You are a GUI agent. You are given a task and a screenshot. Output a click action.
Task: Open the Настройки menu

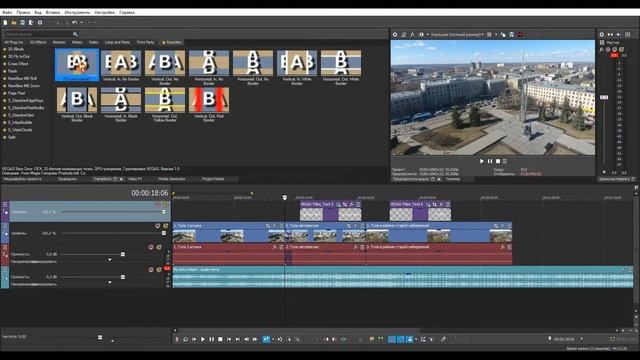coord(104,13)
